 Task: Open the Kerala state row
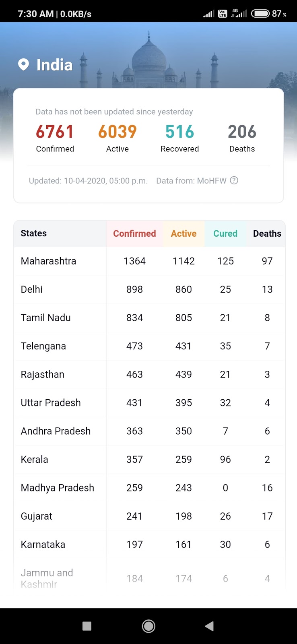coord(149,460)
